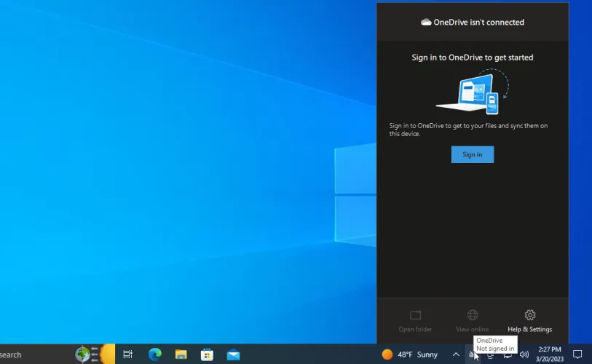Open the 48°F Sunny weather widget

click(410, 355)
